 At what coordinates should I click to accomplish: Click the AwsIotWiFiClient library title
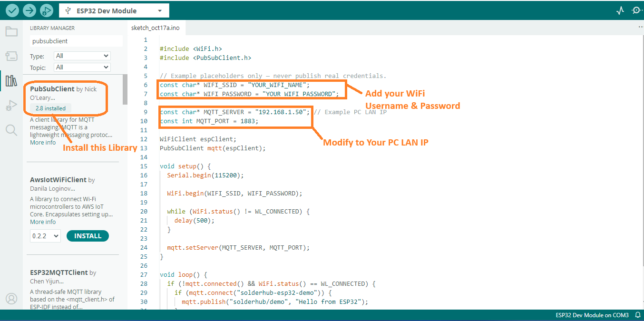(x=58, y=180)
